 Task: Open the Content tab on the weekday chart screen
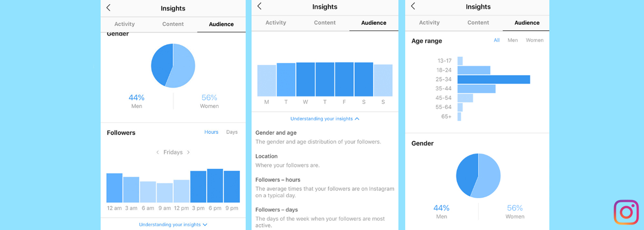(x=325, y=23)
